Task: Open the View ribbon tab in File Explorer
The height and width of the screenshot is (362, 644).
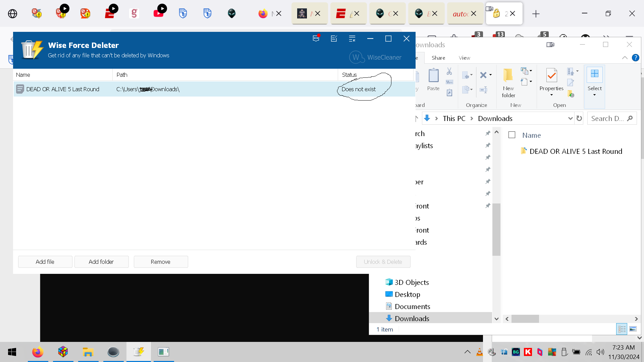Action: pyautogui.click(x=465, y=58)
